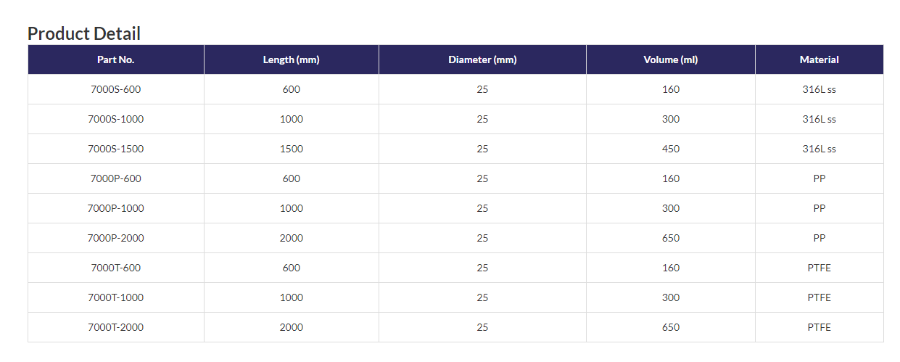Select the 450 volume cell
This screenshot has height=362, width=900.
coord(670,149)
